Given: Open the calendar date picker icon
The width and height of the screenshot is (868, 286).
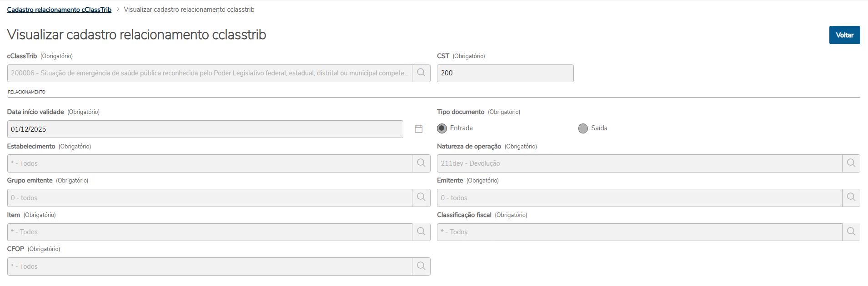Looking at the screenshot, I should pyautogui.click(x=419, y=129).
